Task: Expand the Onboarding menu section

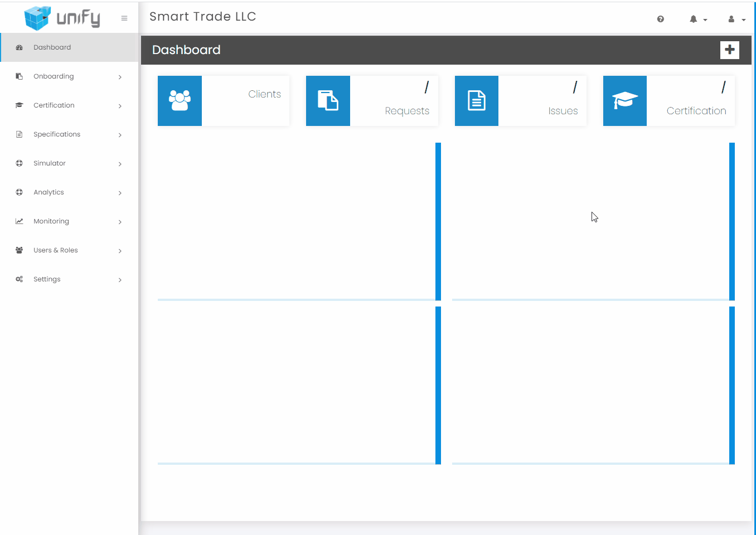Action: 54,76
